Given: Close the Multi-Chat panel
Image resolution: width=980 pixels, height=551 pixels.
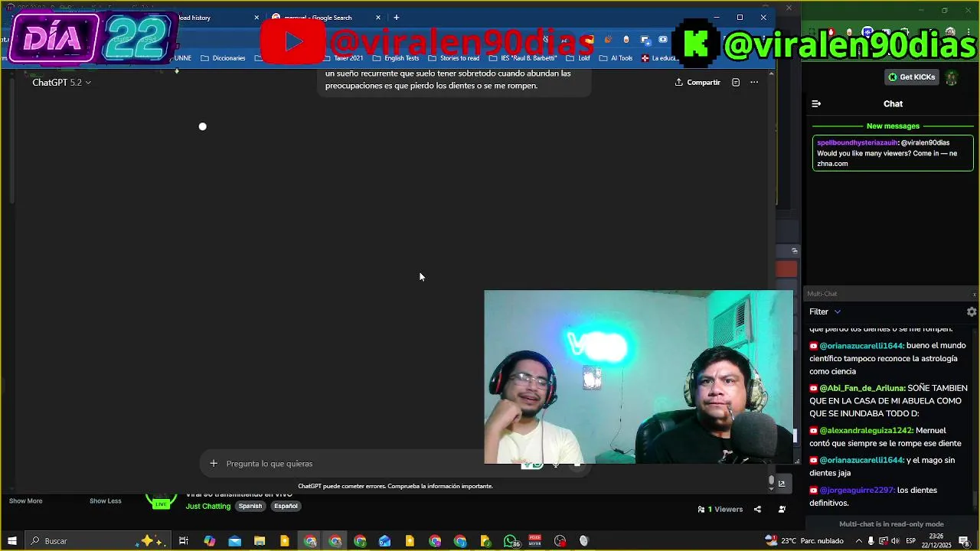Looking at the screenshot, I should coord(975,294).
